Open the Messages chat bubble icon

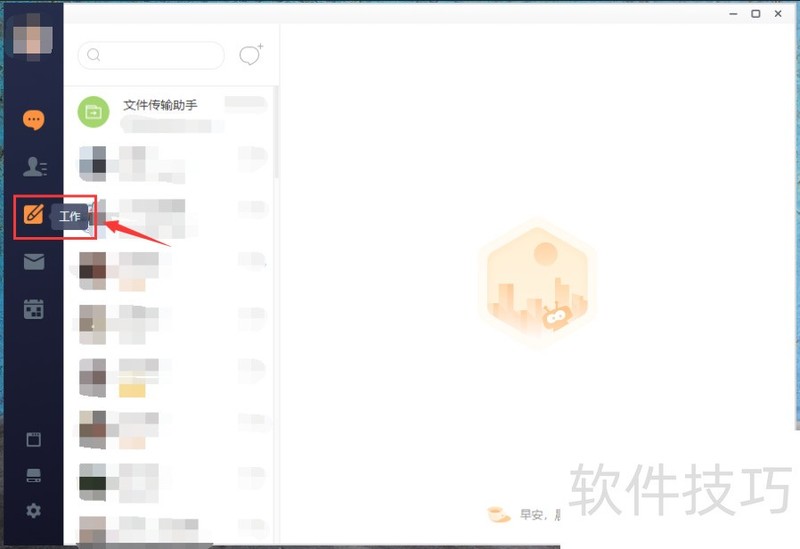click(x=34, y=119)
